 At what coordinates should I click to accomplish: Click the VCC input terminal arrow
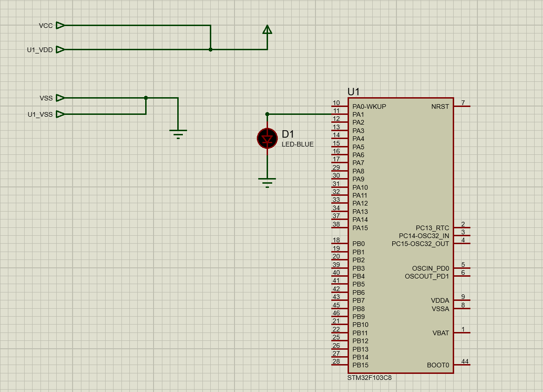pyautogui.click(x=60, y=26)
